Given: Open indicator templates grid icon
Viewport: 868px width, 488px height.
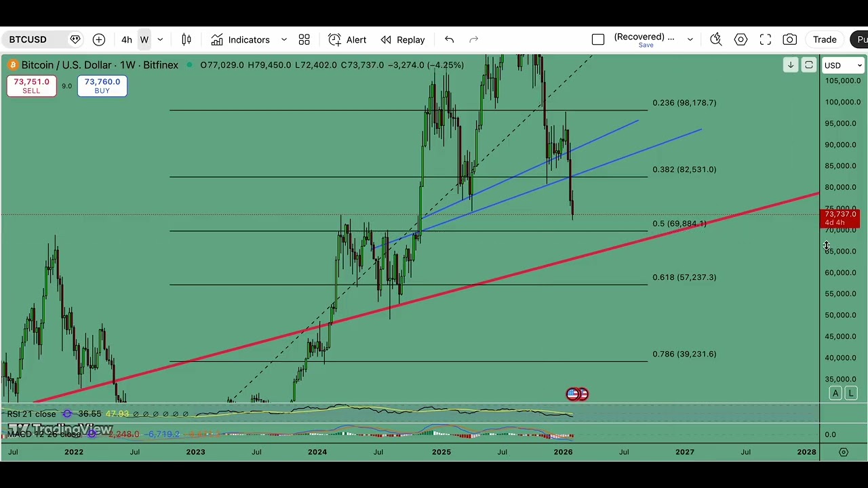Looking at the screenshot, I should [304, 39].
